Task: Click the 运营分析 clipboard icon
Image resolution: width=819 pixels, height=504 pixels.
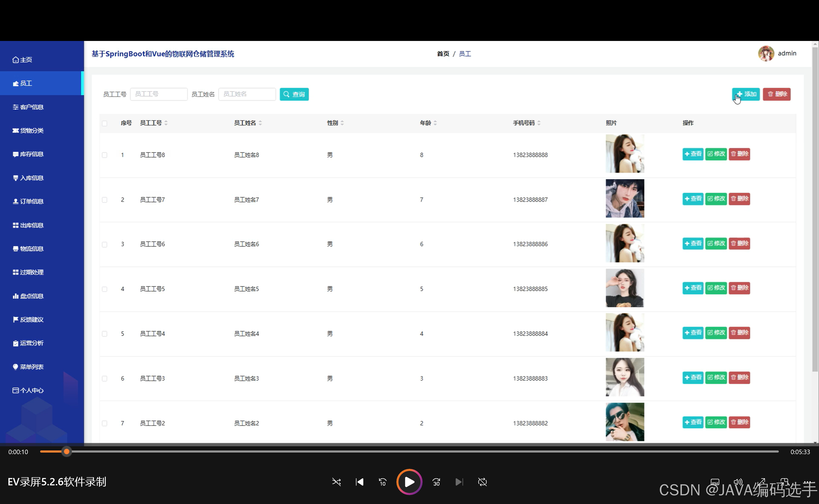Action: 15,343
